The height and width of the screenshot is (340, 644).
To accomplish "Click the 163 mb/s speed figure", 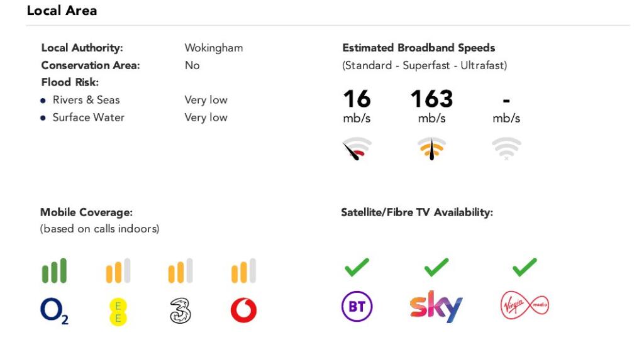I will [x=431, y=99].
